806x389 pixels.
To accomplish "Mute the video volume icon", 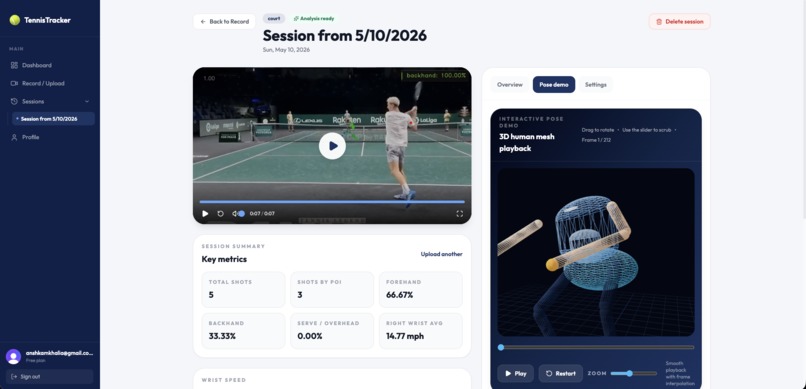I will [x=234, y=214].
